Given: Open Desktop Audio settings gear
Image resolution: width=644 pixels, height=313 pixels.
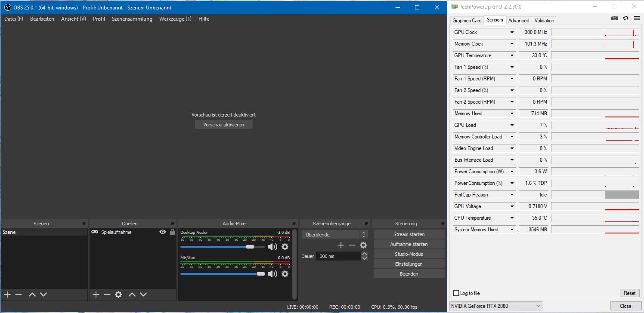Looking at the screenshot, I should (x=285, y=247).
